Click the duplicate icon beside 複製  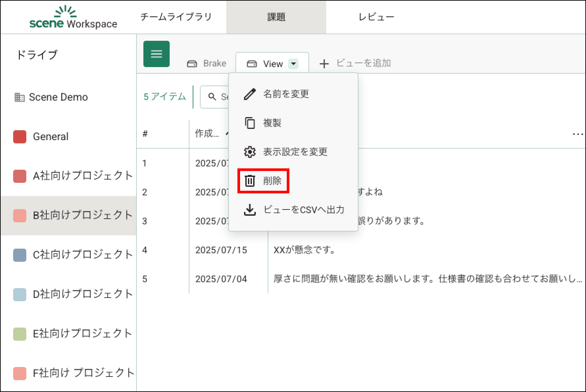250,123
